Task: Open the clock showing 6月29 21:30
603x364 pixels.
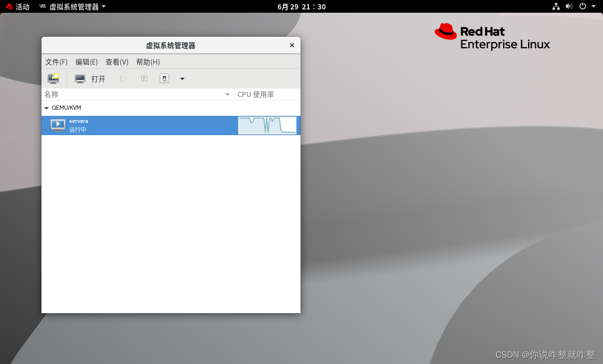Action: (x=301, y=7)
